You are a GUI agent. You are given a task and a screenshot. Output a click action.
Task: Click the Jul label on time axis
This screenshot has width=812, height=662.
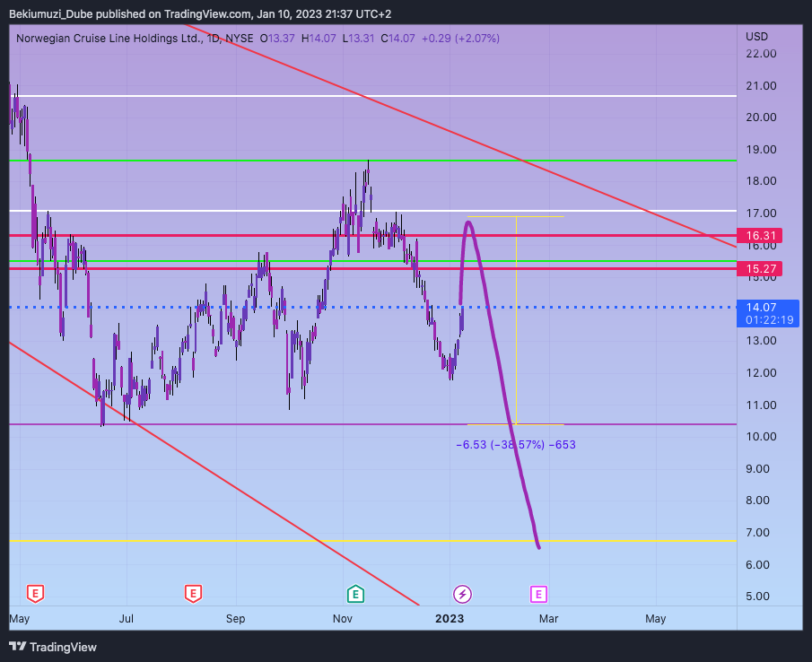[x=127, y=619]
